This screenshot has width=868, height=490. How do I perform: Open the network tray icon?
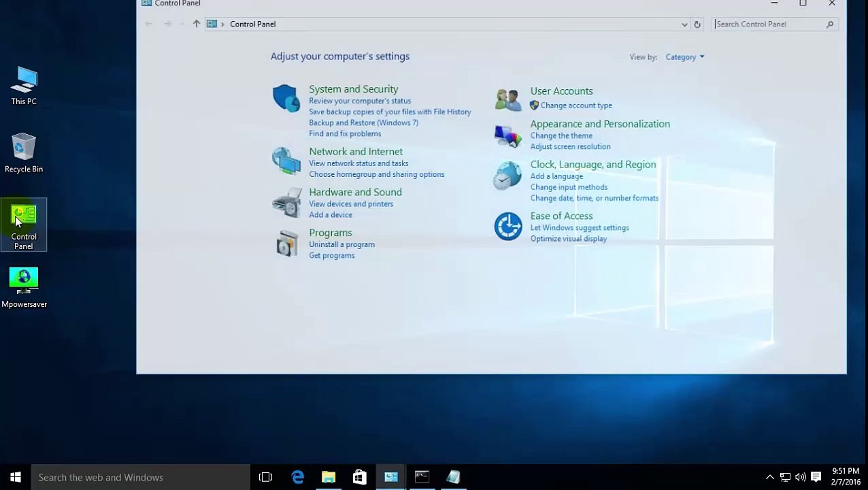click(x=785, y=477)
